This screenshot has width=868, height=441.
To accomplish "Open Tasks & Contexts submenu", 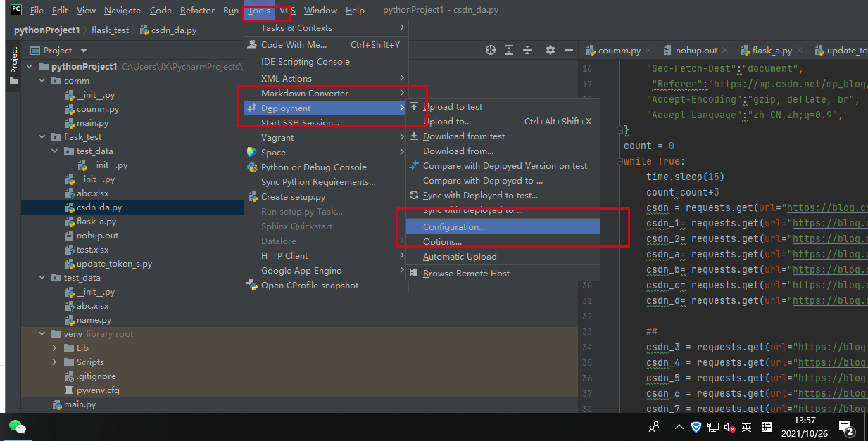I will tap(325, 27).
